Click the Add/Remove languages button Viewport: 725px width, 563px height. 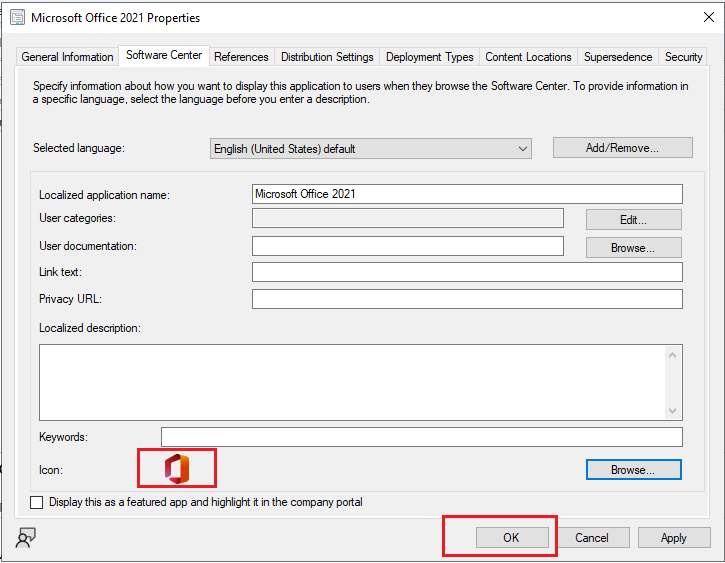coord(622,147)
